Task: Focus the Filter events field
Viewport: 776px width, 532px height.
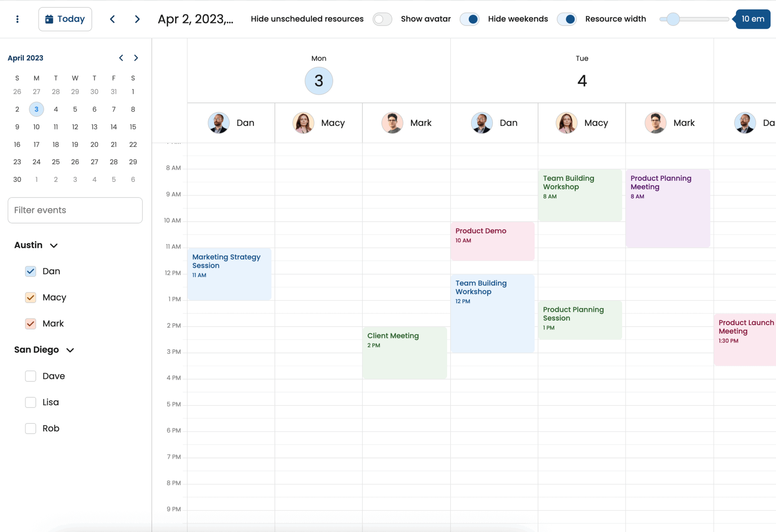Action: coord(75,210)
